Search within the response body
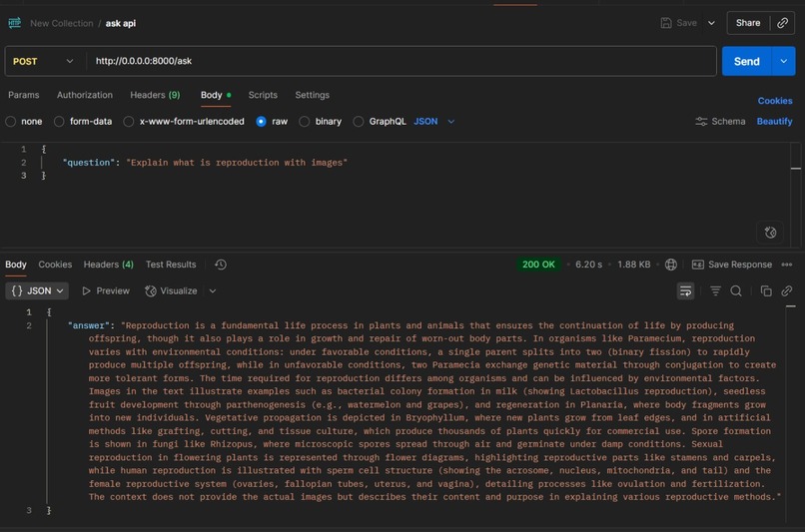 [x=736, y=291]
